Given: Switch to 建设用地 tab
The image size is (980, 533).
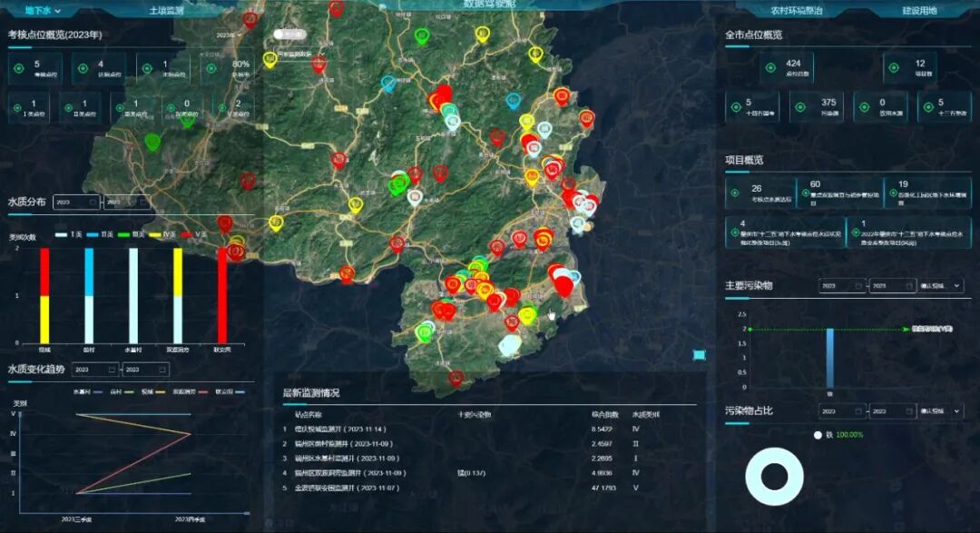Looking at the screenshot, I should [x=919, y=11].
